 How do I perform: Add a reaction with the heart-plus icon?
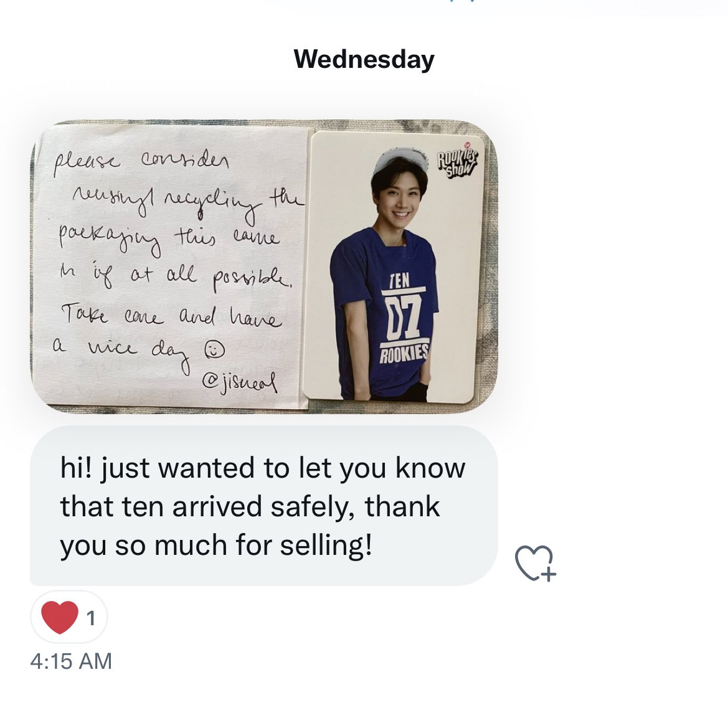point(536,563)
